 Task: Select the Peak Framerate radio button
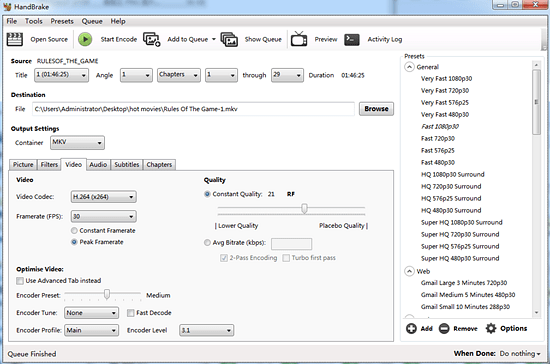click(74, 242)
